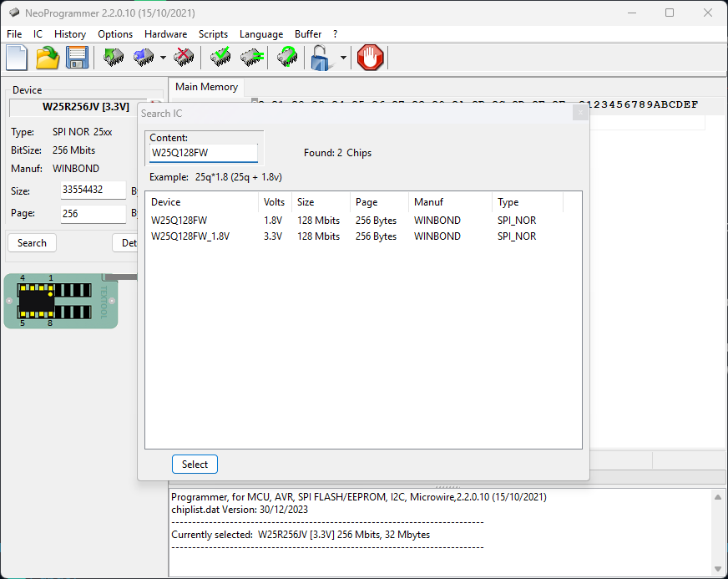
Task: Click the TEXTOOL socket adapter image
Action: click(x=61, y=301)
